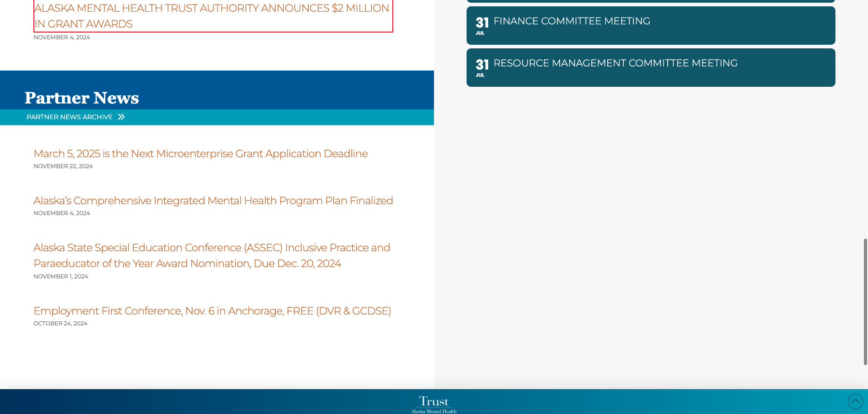Click the October 24, 2024 article date

60,324
